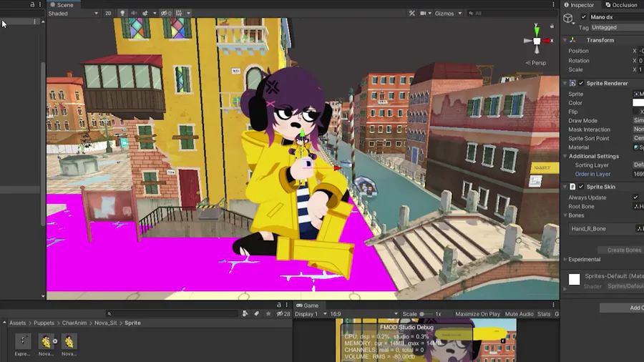Navigate to the CharAnim folder breadcrumb
The height and width of the screenshot is (362, 644).
(x=74, y=323)
